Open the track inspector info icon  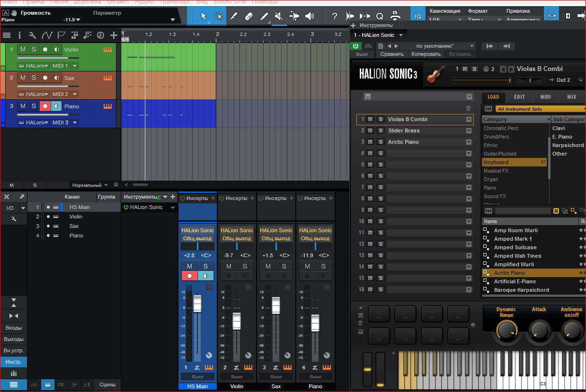coord(19,35)
